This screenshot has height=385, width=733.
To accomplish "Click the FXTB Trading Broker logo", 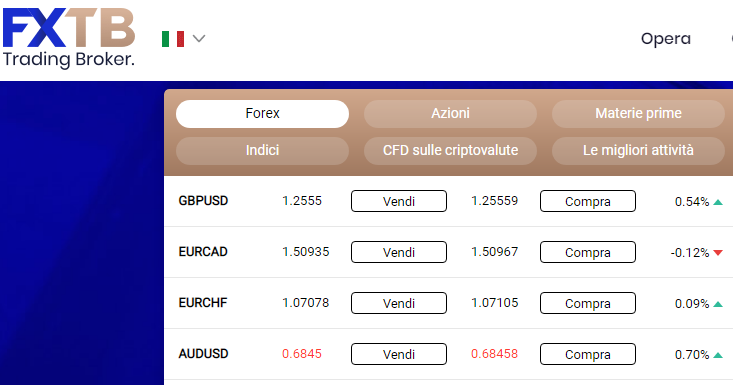I will point(69,38).
